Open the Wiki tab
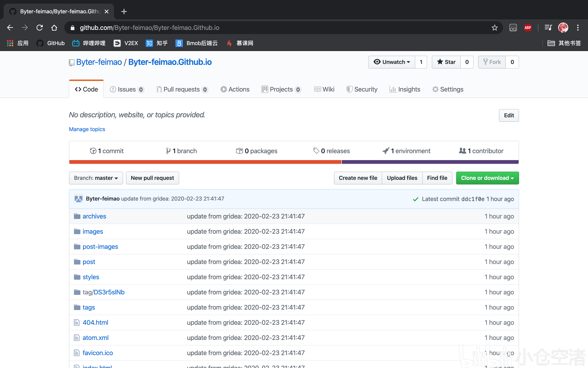The image size is (588, 368). click(324, 89)
